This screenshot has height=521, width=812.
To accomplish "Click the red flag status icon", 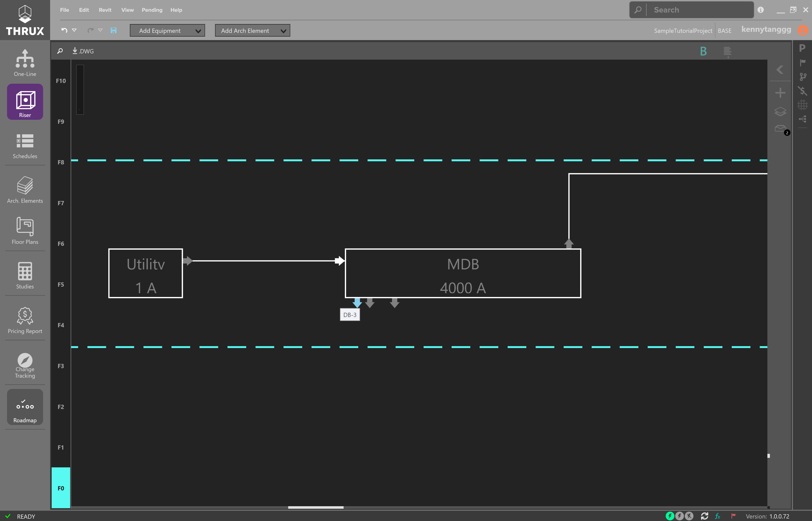I will pyautogui.click(x=733, y=516).
